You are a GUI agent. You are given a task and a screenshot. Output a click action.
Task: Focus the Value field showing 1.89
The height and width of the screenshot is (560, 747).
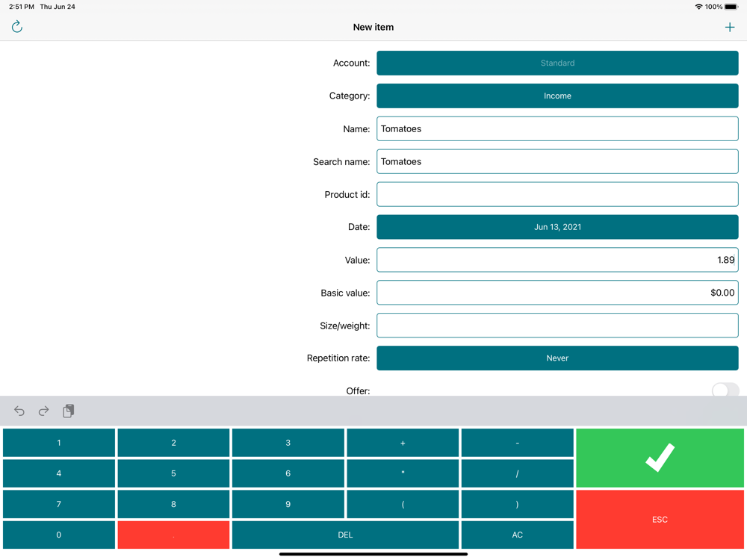coord(557,260)
